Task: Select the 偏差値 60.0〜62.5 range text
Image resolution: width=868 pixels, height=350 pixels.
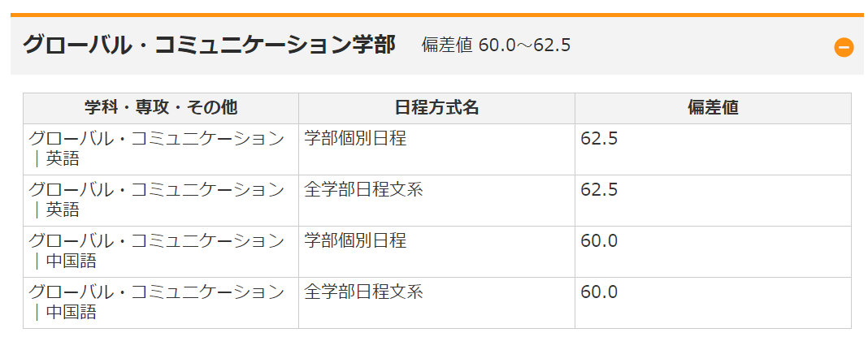Action: (496, 45)
